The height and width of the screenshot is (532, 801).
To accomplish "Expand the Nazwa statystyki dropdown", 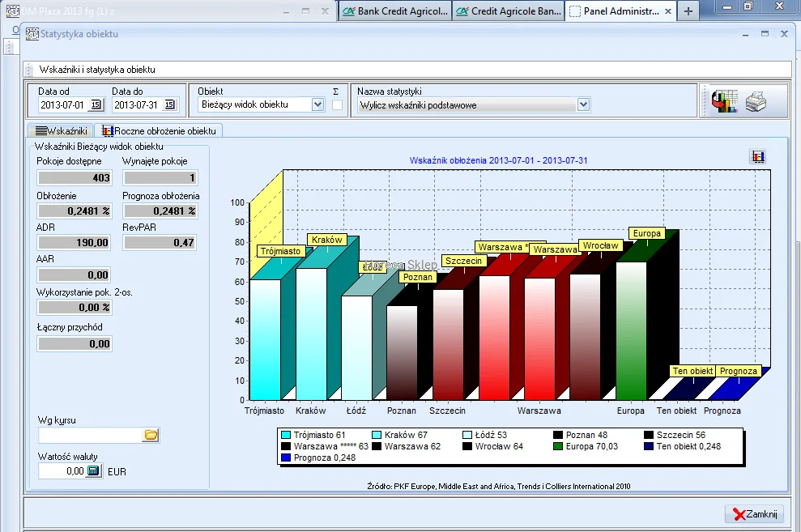I will coord(583,104).
